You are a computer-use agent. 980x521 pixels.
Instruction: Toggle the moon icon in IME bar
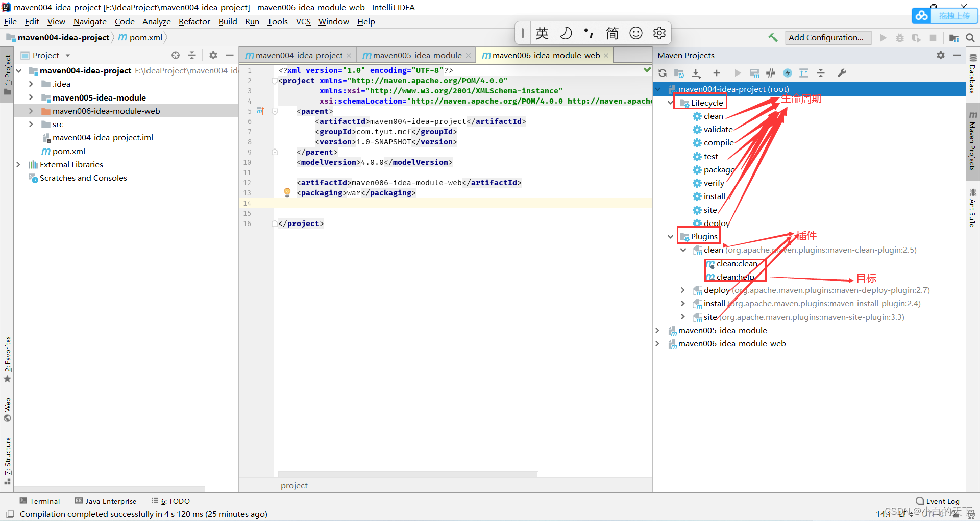(566, 33)
